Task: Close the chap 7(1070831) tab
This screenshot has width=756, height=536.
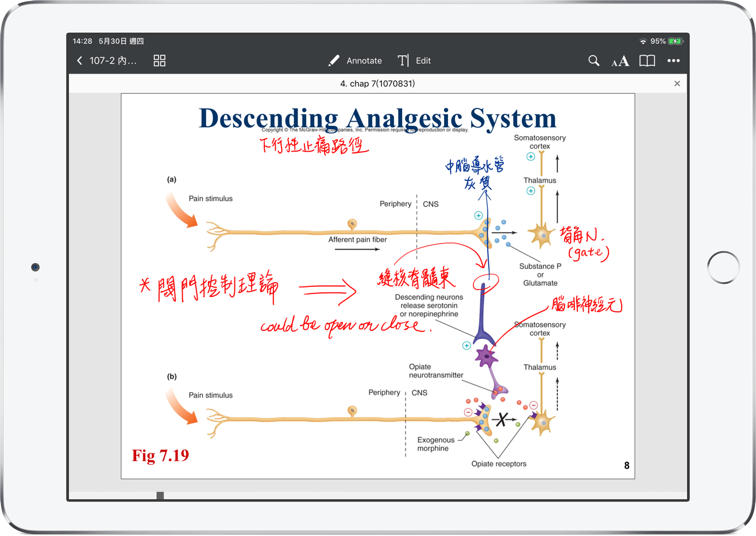Action: [x=677, y=83]
